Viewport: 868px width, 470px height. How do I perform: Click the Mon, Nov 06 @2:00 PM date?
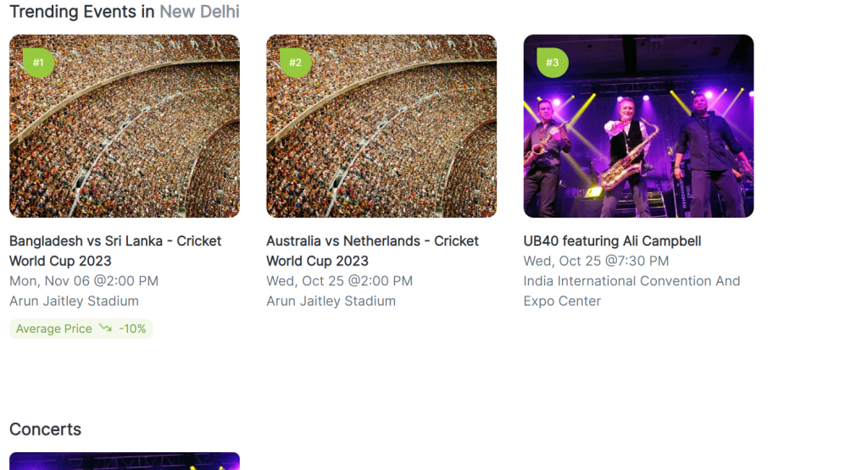pos(84,281)
